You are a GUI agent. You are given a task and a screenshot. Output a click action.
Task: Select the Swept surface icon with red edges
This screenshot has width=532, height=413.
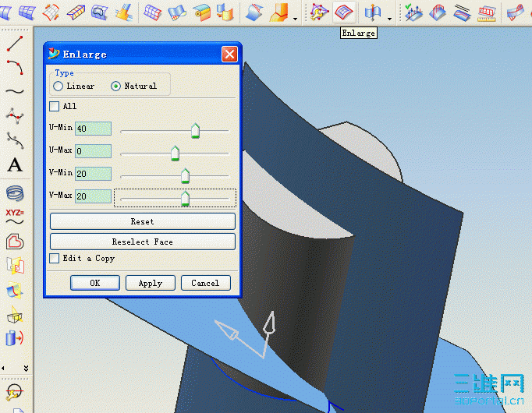[76, 13]
